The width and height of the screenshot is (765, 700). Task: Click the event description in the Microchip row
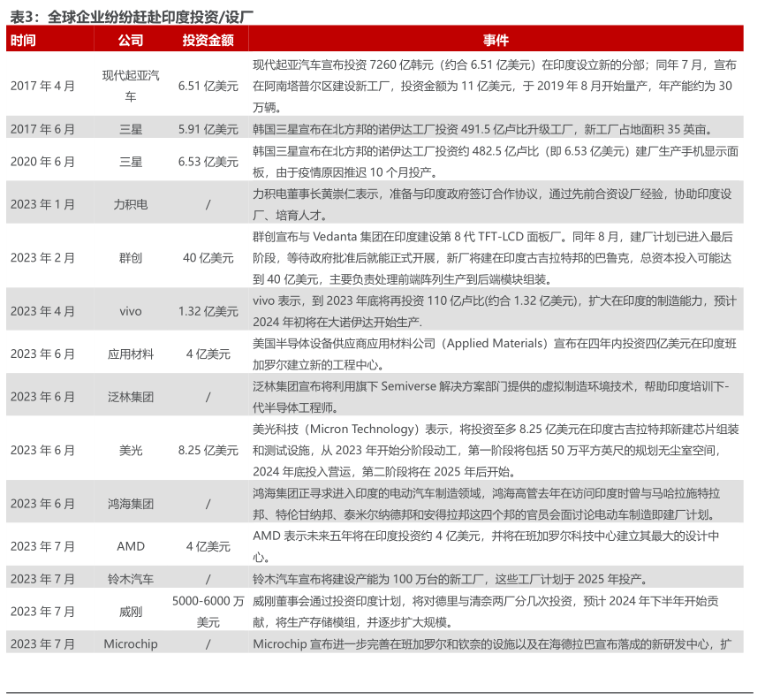click(492, 643)
